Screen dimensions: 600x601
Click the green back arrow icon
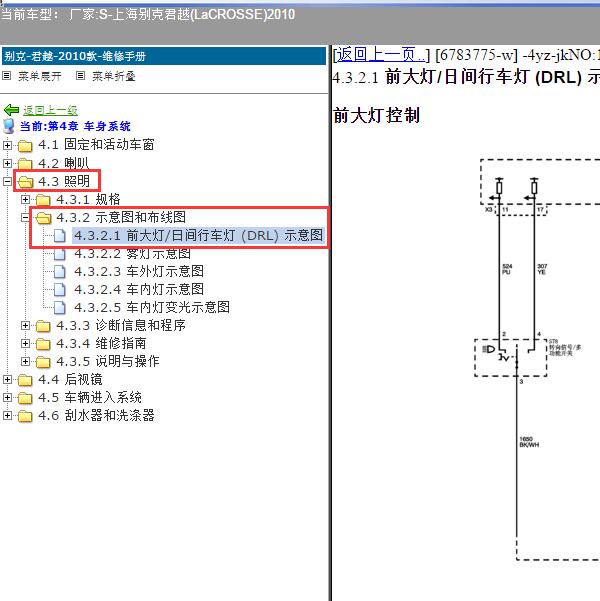12,110
